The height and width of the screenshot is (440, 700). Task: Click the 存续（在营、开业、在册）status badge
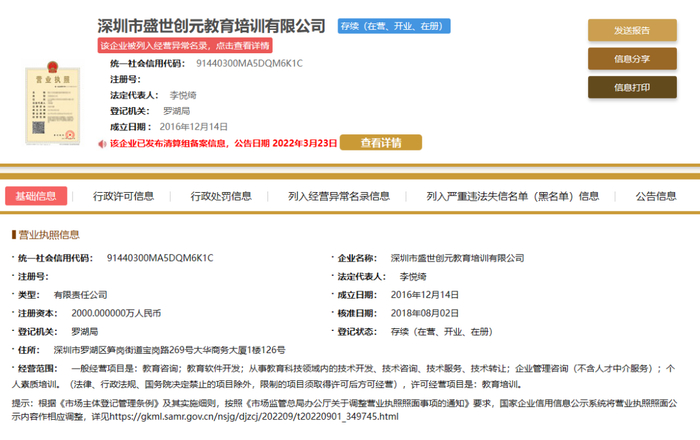[x=394, y=26]
